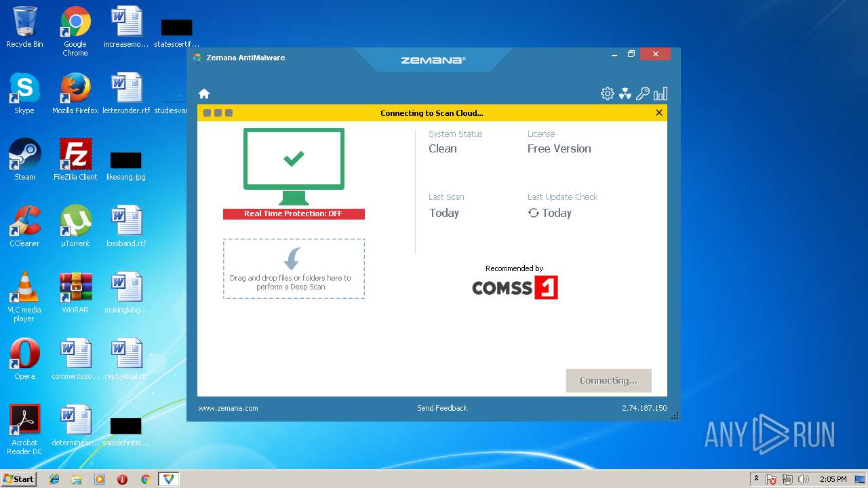Click the version number 2.74.187.150
Image resolution: width=868 pixels, height=488 pixels.
644,408
